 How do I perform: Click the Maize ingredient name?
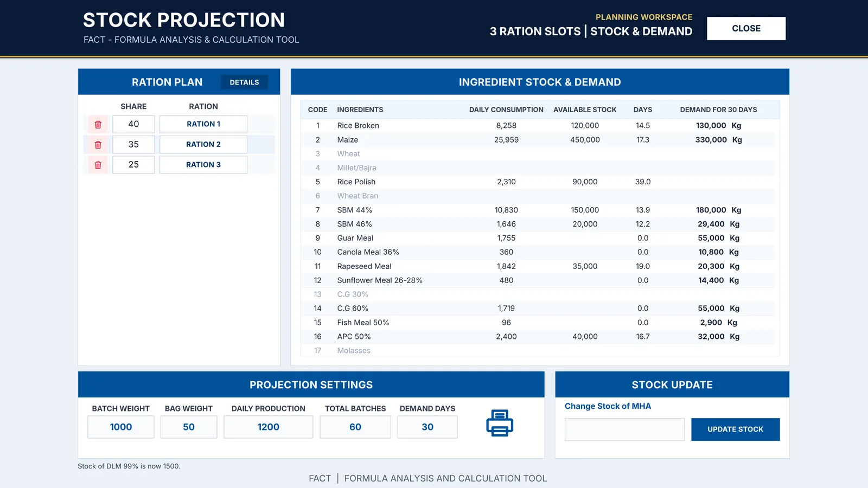[348, 140]
